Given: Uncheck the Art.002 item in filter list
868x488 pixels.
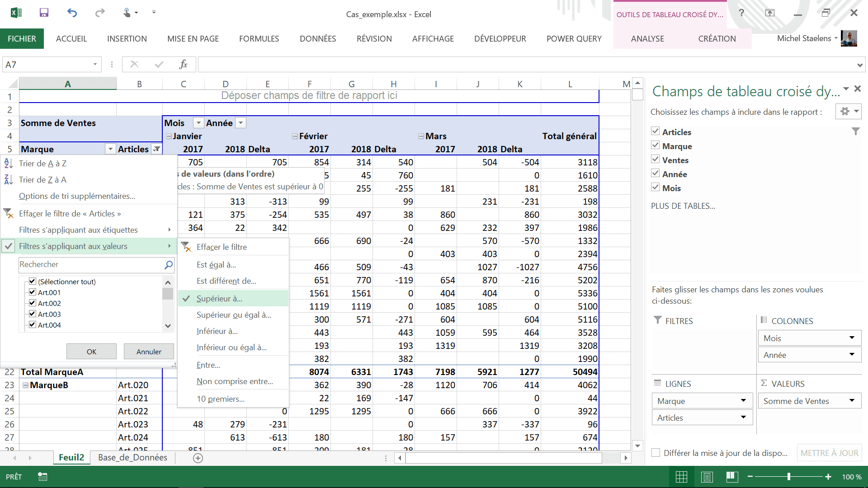Looking at the screenshot, I should 33,303.
